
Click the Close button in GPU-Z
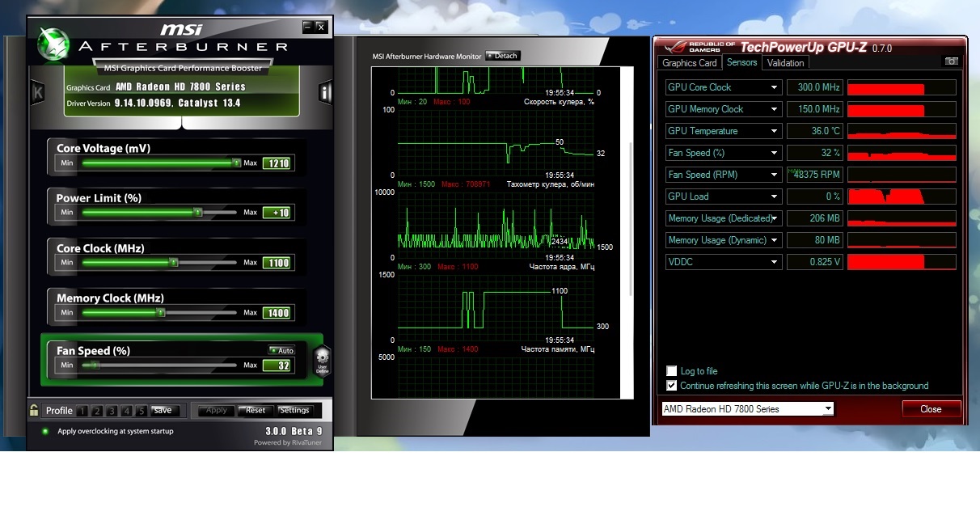pos(931,409)
